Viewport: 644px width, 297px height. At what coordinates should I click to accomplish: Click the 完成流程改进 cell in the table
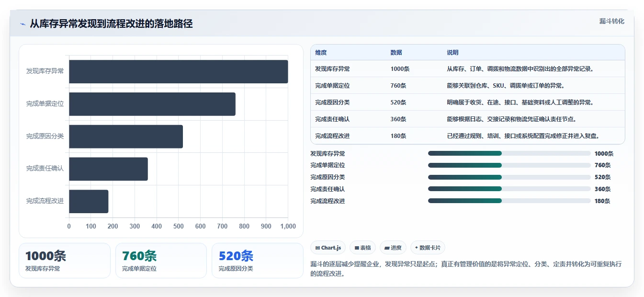point(332,136)
